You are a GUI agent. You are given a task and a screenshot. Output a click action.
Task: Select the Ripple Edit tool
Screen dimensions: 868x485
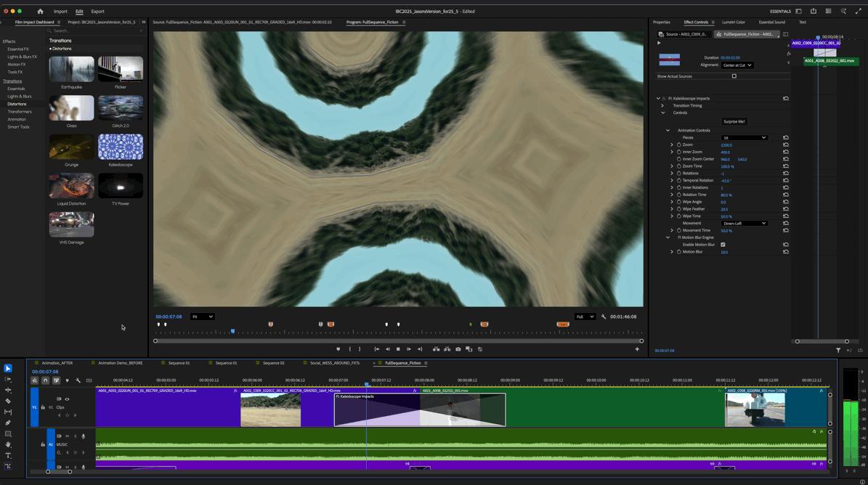[8, 390]
